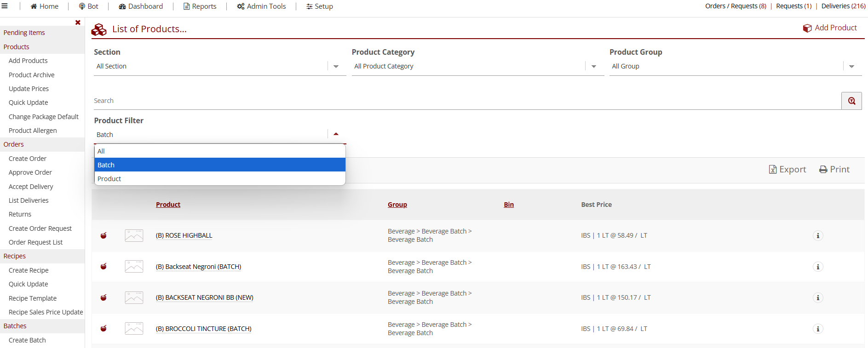The height and width of the screenshot is (348, 868).
Task: Click image placeholder for Backseat Negroni (BATCH)
Action: 134,267
